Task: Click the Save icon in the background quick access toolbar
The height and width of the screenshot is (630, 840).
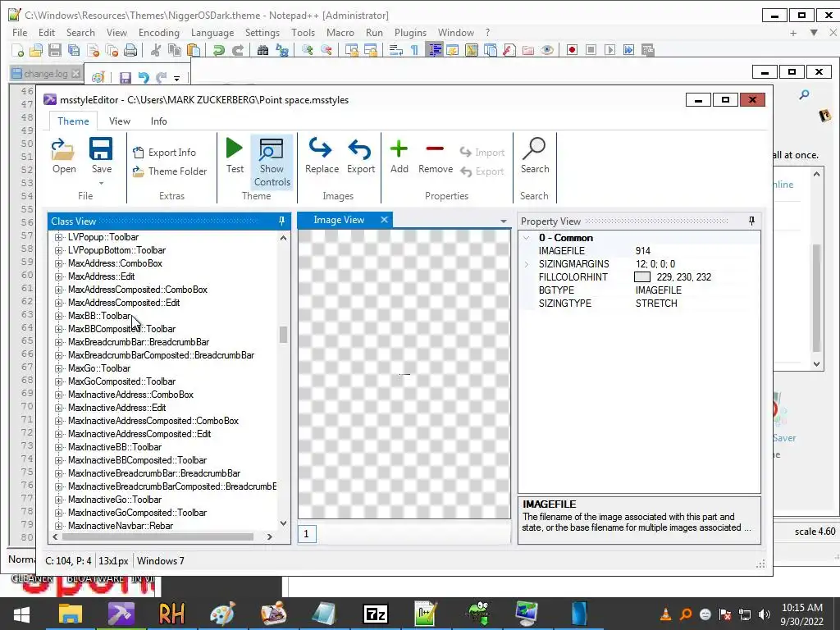Action: click(126, 78)
